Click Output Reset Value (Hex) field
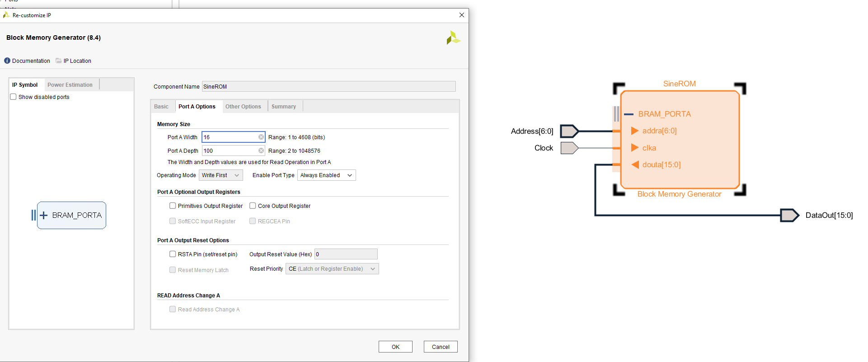Viewport: 868px width, 362px height. coord(346,254)
